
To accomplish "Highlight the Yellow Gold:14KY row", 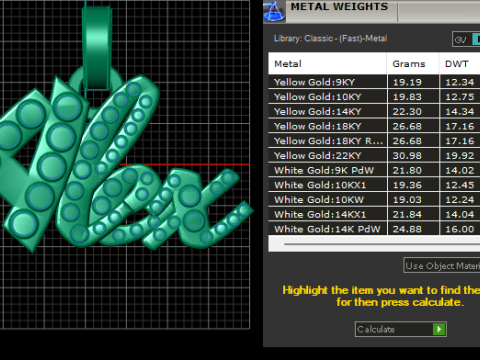I will coord(374,111).
